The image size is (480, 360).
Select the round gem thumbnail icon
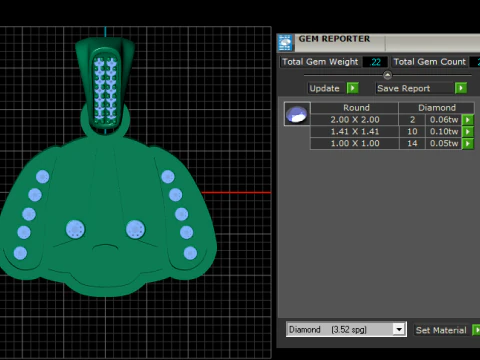(x=297, y=114)
